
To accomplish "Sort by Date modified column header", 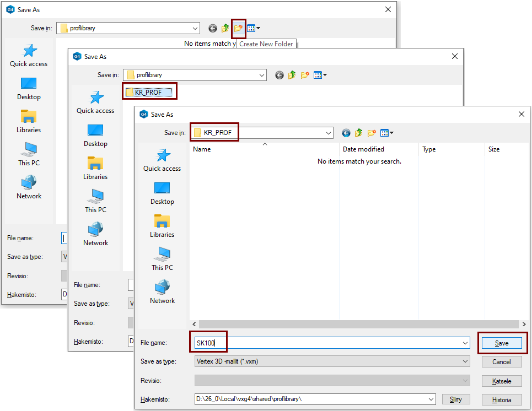I will (x=379, y=149).
